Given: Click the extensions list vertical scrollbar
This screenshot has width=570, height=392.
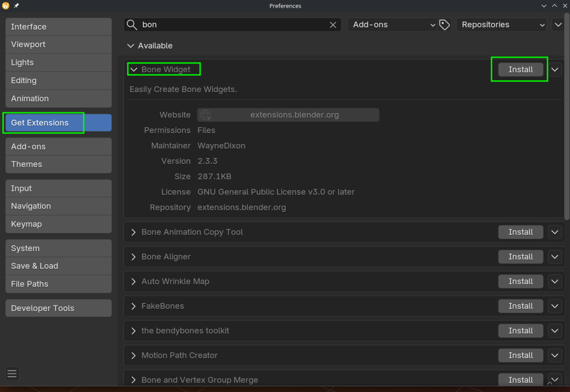Looking at the screenshot, I should coord(567,117).
